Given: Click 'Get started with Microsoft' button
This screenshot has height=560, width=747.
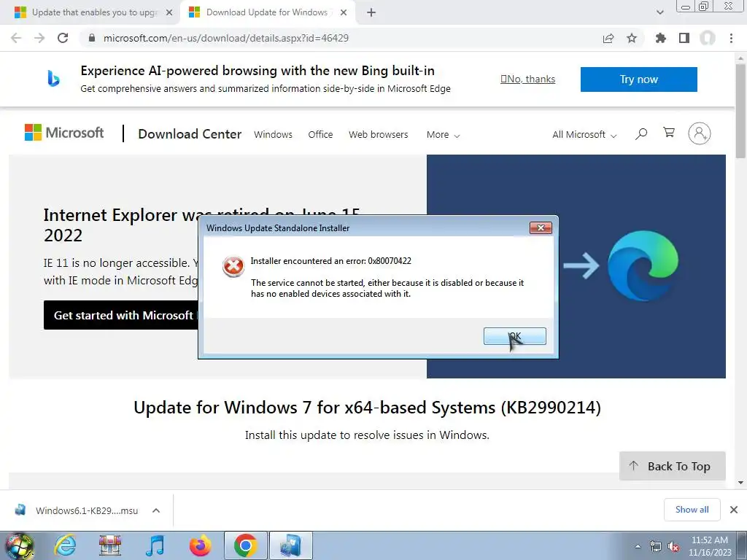Looking at the screenshot, I should (121, 315).
